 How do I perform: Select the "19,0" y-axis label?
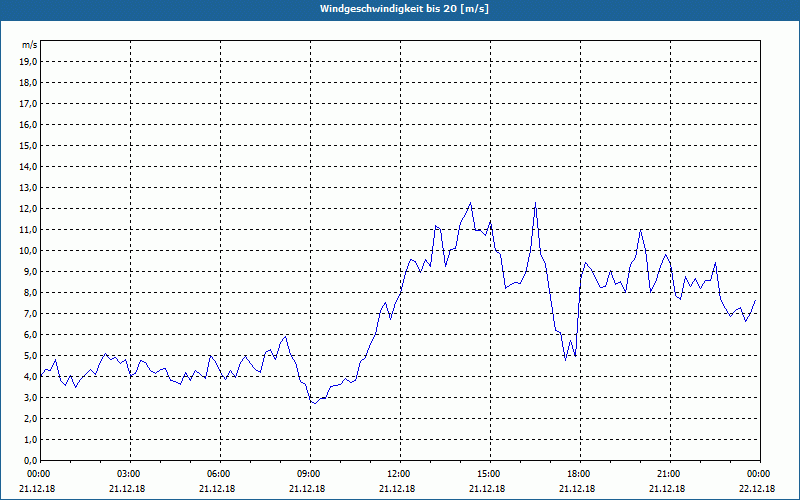click(28, 62)
